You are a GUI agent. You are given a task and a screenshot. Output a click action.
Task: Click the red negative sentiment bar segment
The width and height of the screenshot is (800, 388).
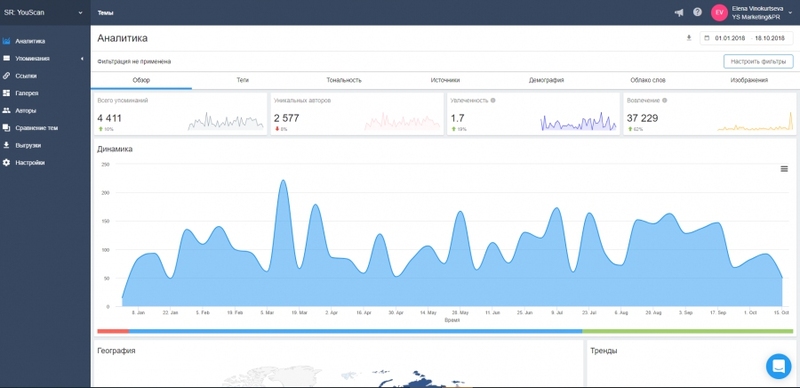coord(113,331)
